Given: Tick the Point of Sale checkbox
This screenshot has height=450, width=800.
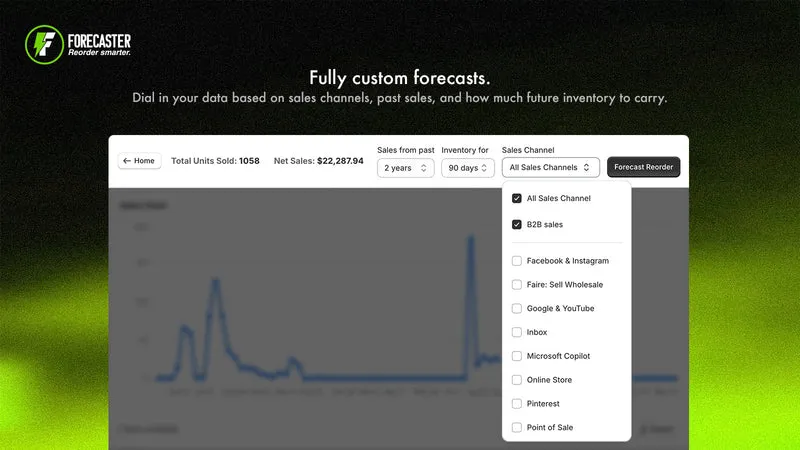Looking at the screenshot, I should click(517, 428).
